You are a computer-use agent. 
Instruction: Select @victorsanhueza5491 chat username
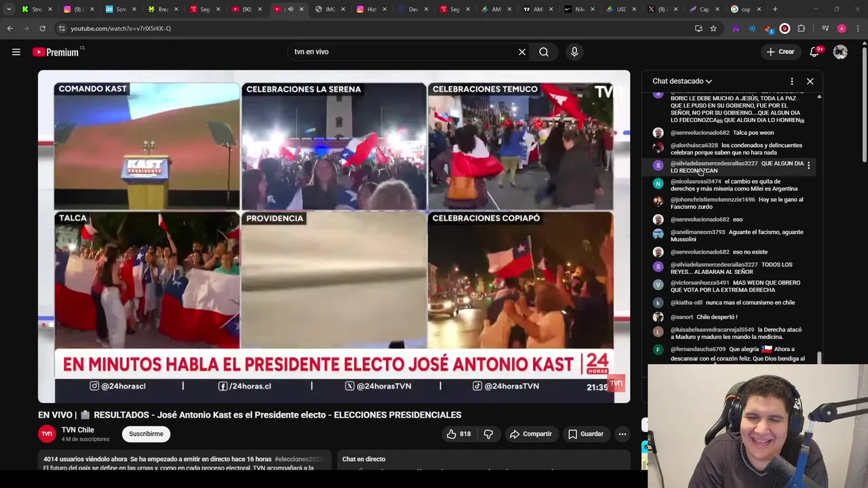coord(700,283)
